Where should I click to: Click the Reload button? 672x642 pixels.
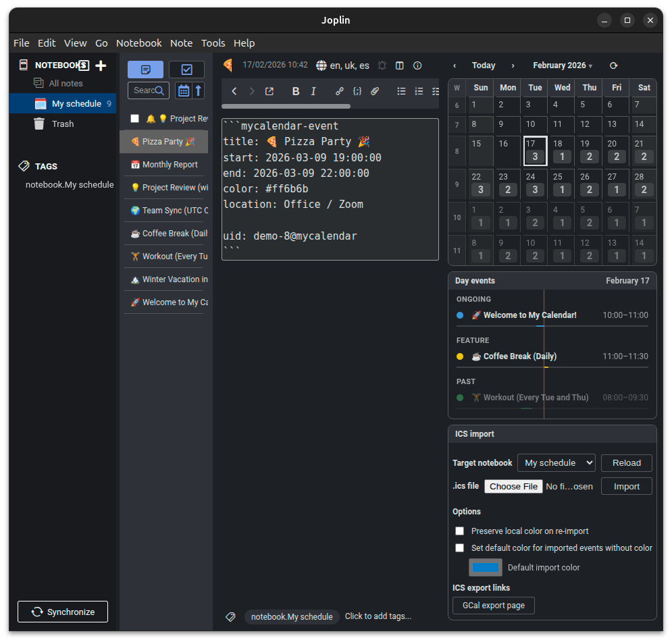pyautogui.click(x=627, y=463)
